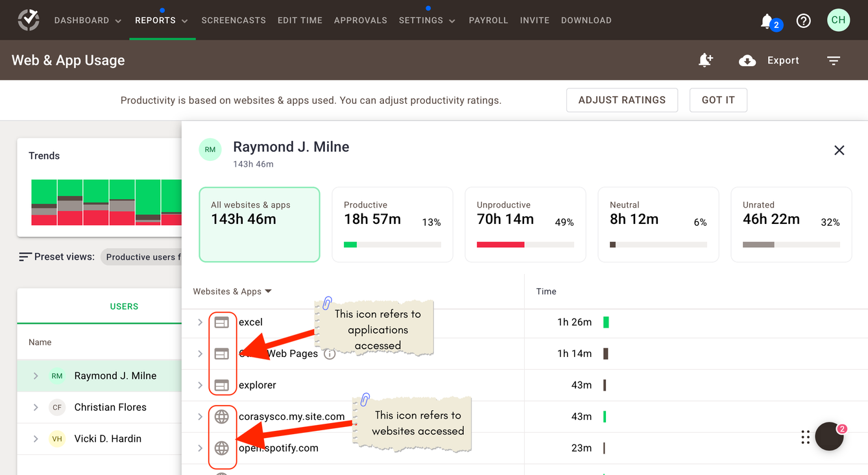868x475 pixels.
Task: Go to Screencasts
Action: 234,20
